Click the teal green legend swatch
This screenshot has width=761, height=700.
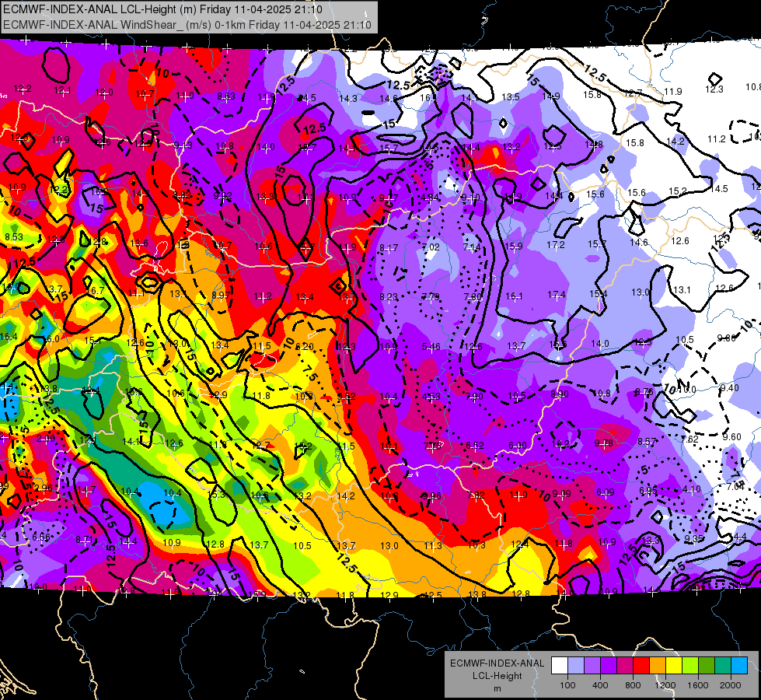point(723,665)
